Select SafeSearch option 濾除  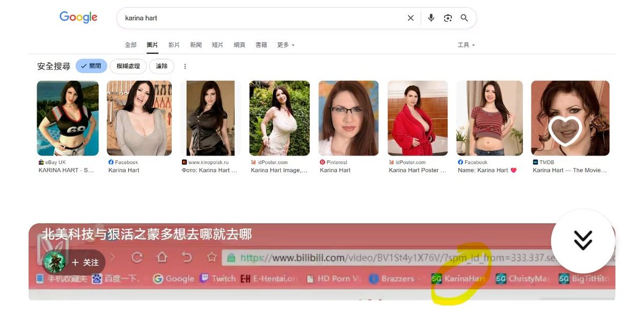pyautogui.click(x=162, y=66)
